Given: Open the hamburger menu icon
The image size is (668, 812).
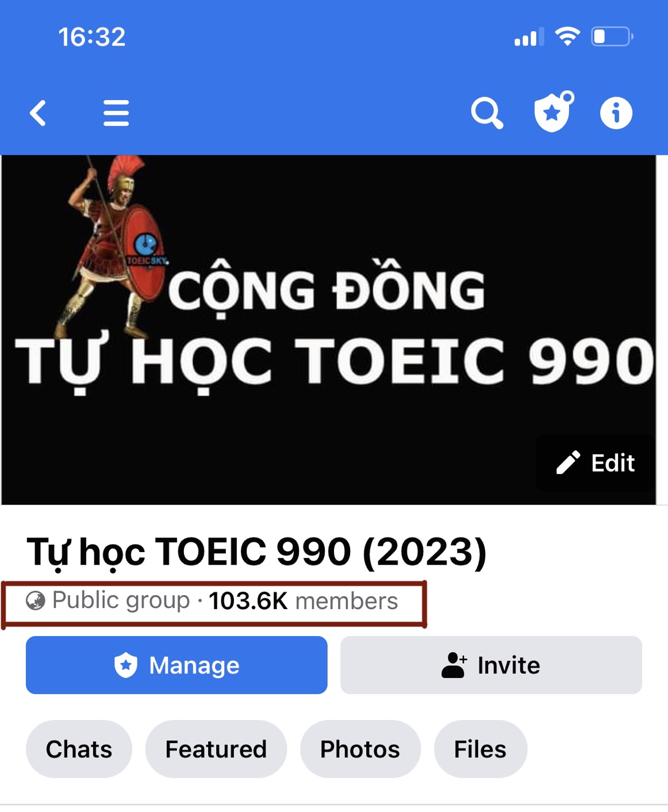Looking at the screenshot, I should tap(116, 113).
